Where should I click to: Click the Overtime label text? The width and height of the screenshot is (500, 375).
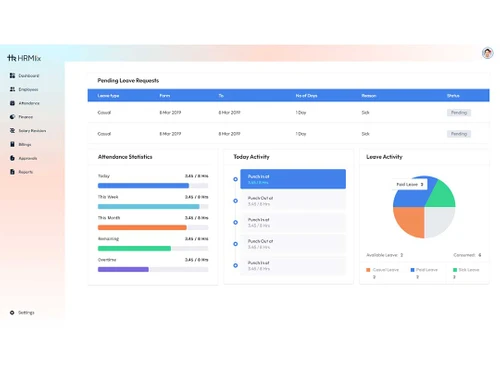pos(107,260)
